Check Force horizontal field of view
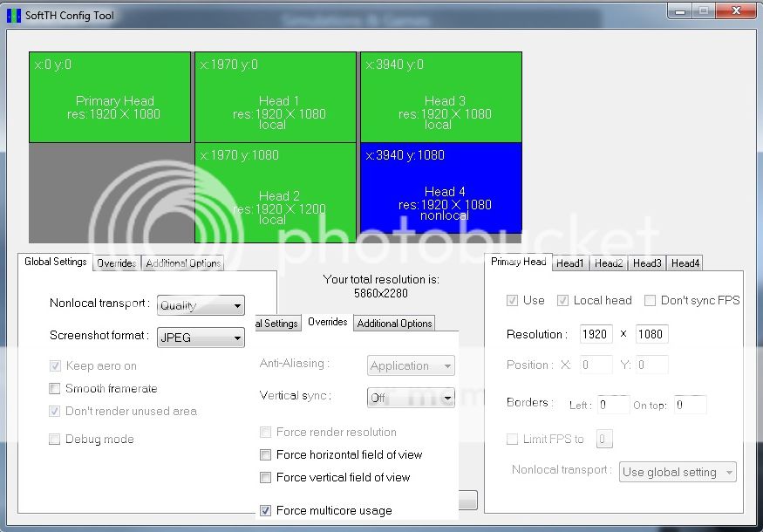This screenshot has height=532, width=763. [x=266, y=454]
